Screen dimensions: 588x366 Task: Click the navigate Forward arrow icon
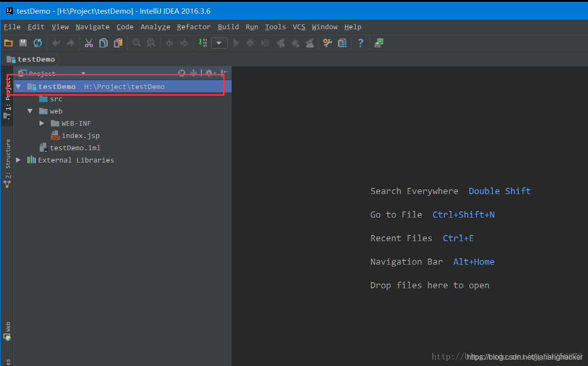(x=184, y=43)
